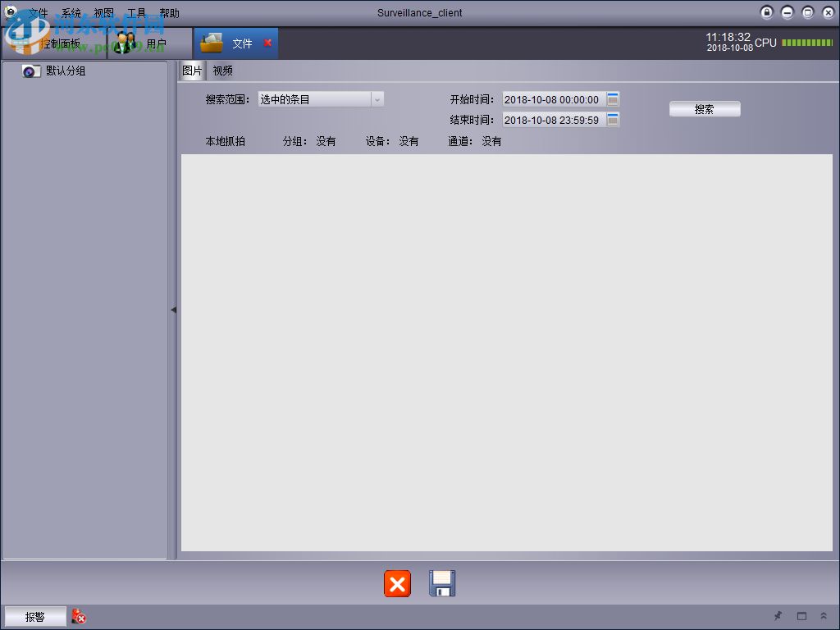Open the 工具 menu

click(136, 13)
